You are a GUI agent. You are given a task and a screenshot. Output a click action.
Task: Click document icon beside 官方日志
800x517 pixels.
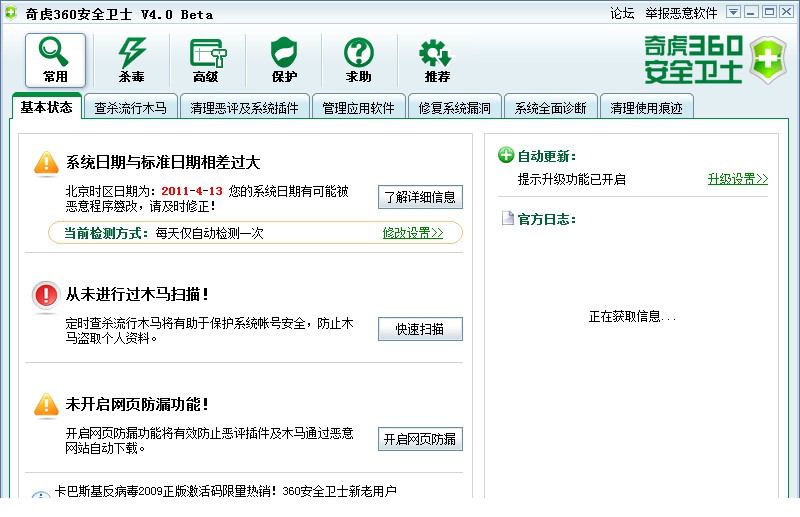pos(508,218)
